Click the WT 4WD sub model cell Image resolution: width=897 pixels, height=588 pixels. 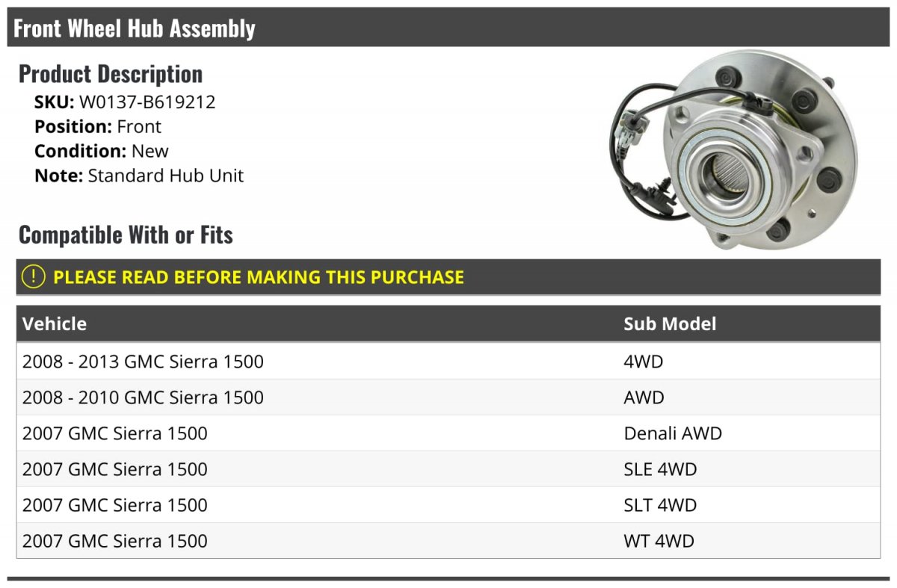coord(659,541)
